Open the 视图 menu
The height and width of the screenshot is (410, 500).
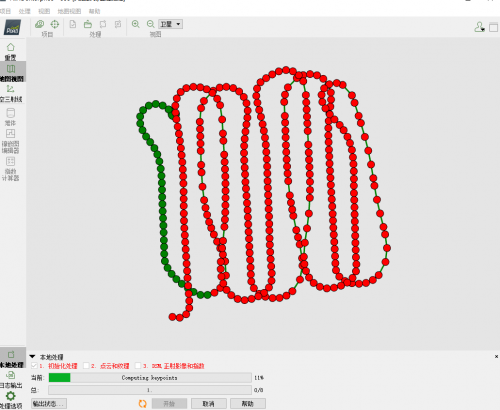point(44,11)
